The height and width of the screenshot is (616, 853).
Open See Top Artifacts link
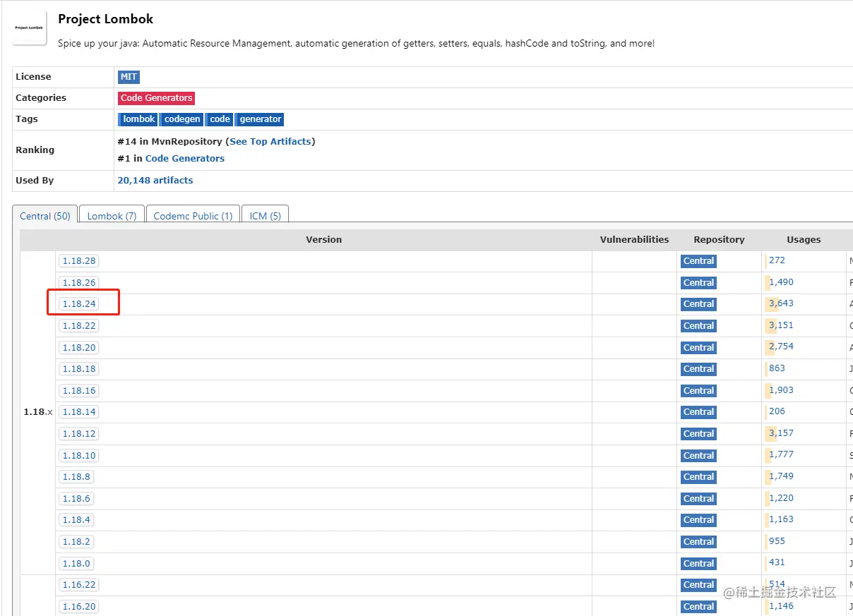pyautogui.click(x=270, y=142)
